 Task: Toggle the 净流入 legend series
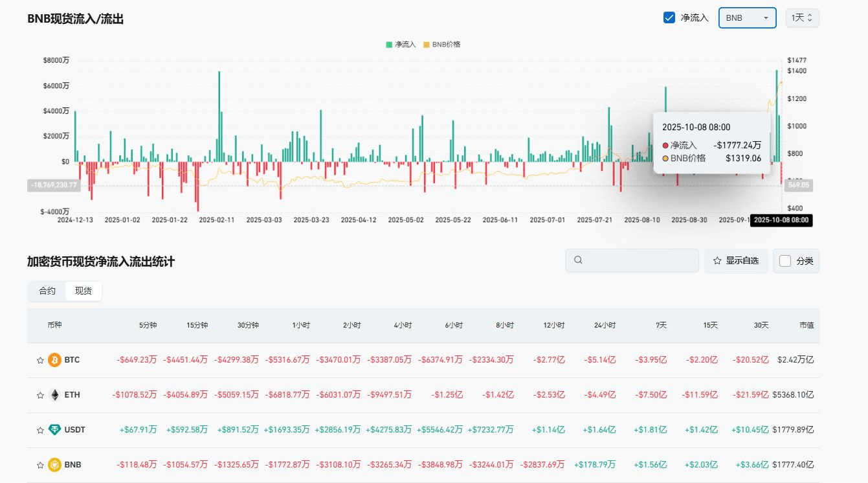coord(401,45)
